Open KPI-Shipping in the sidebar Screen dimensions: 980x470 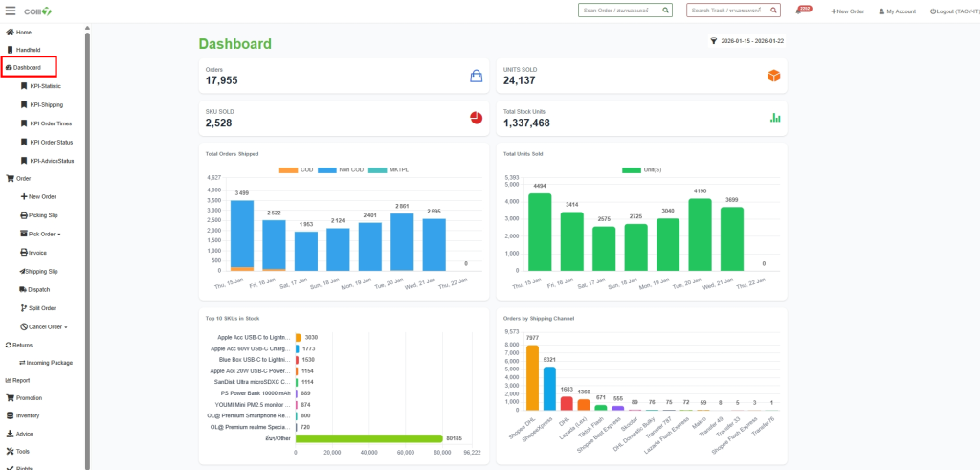click(x=45, y=104)
